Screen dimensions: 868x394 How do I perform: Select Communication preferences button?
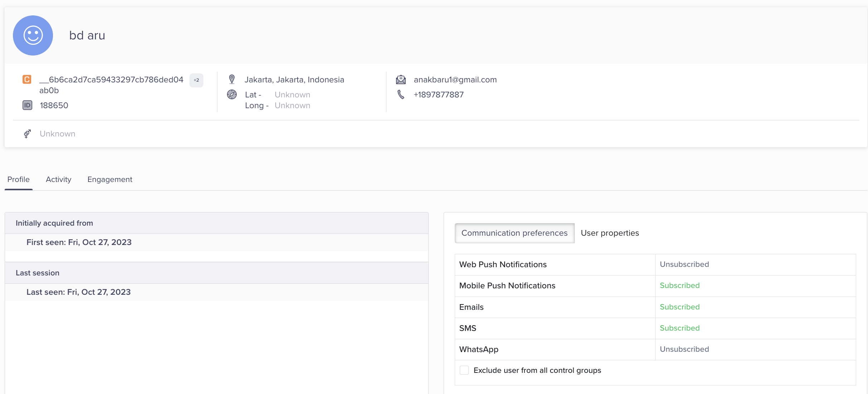514,233
